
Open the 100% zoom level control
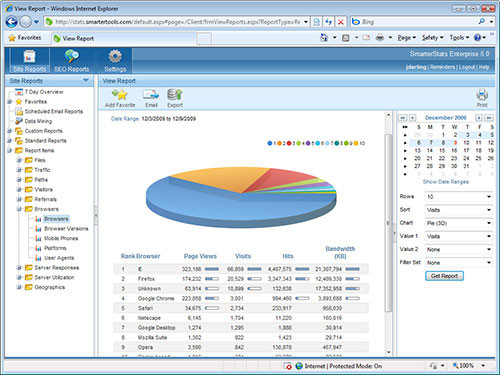[x=469, y=366]
